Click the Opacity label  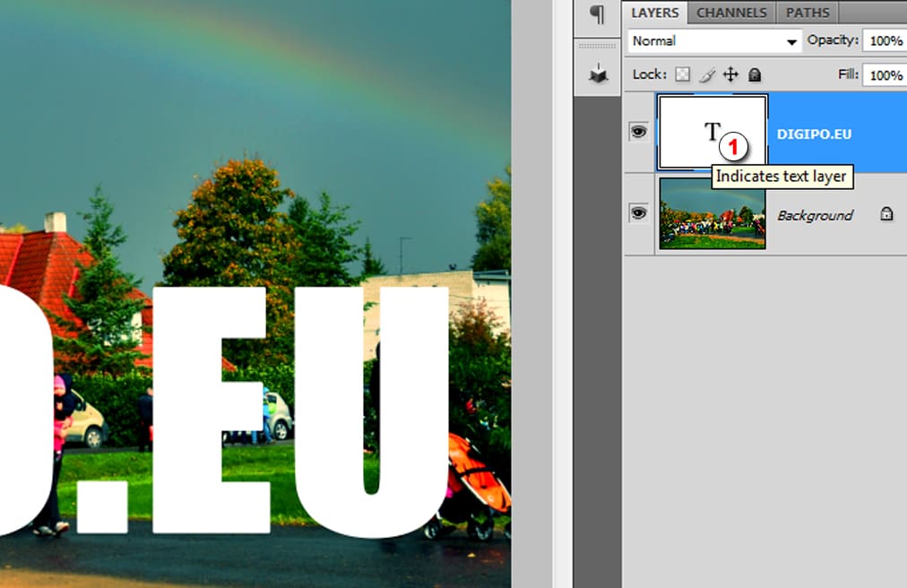pos(833,40)
